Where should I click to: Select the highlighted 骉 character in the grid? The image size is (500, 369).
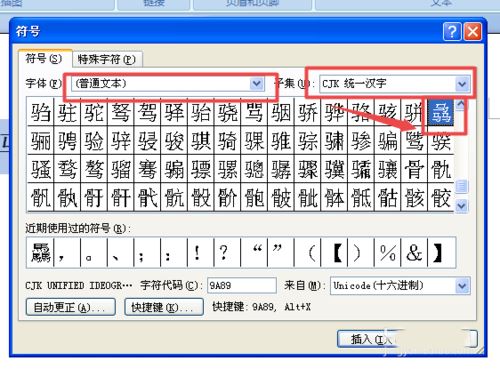(x=441, y=112)
